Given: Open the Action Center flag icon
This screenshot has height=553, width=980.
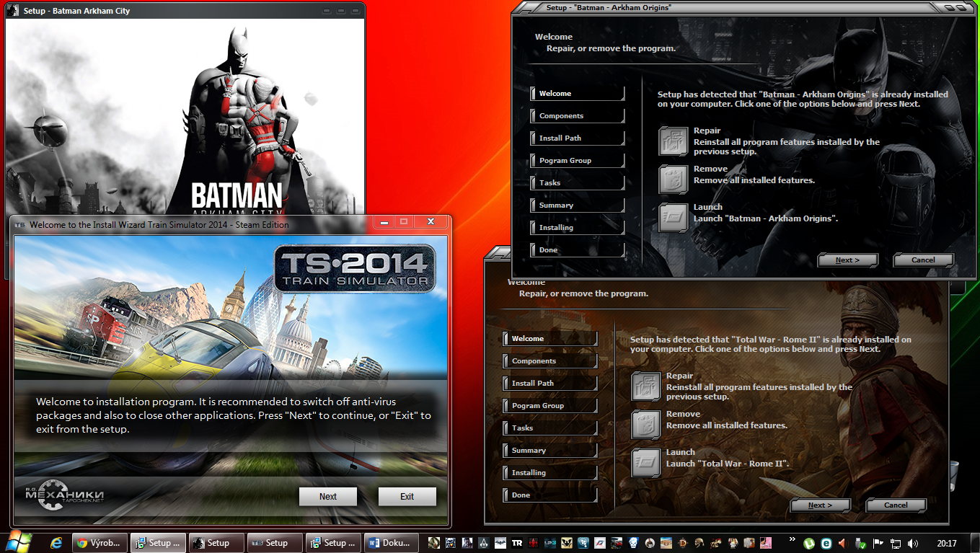Looking at the screenshot, I should pos(878,544).
